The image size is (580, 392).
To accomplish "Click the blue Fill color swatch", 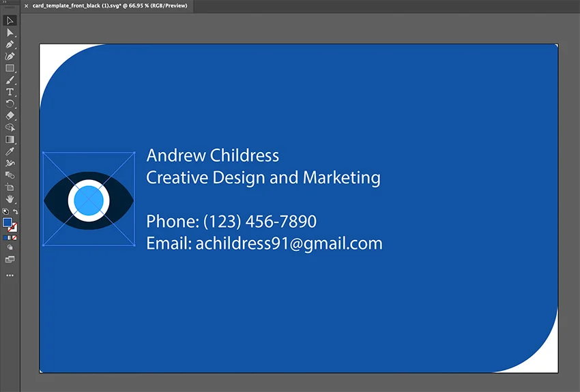I will (x=7, y=222).
